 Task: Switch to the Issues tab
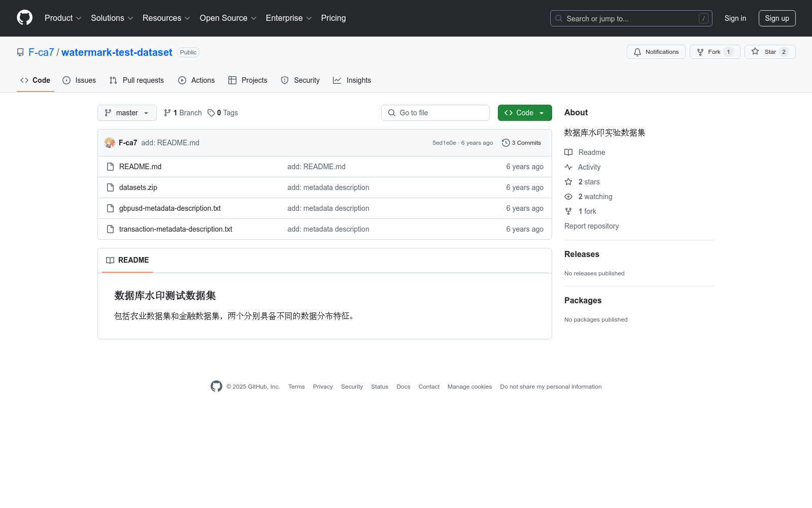79,80
